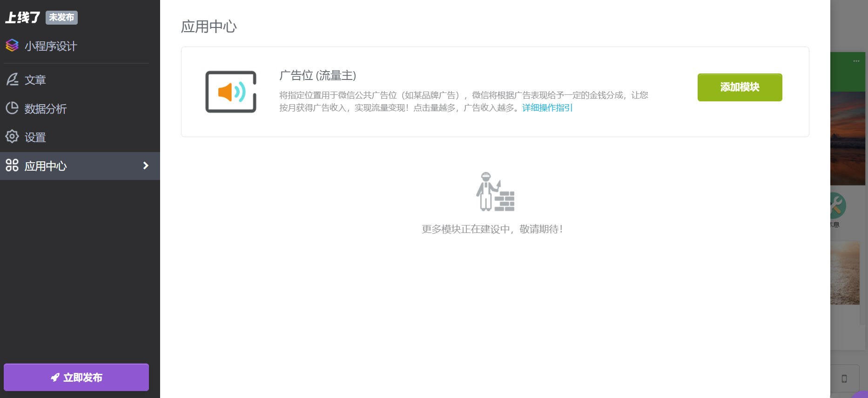
Task: Open 小程序设计 menu item
Action: pyautogui.click(x=50, y=46)
